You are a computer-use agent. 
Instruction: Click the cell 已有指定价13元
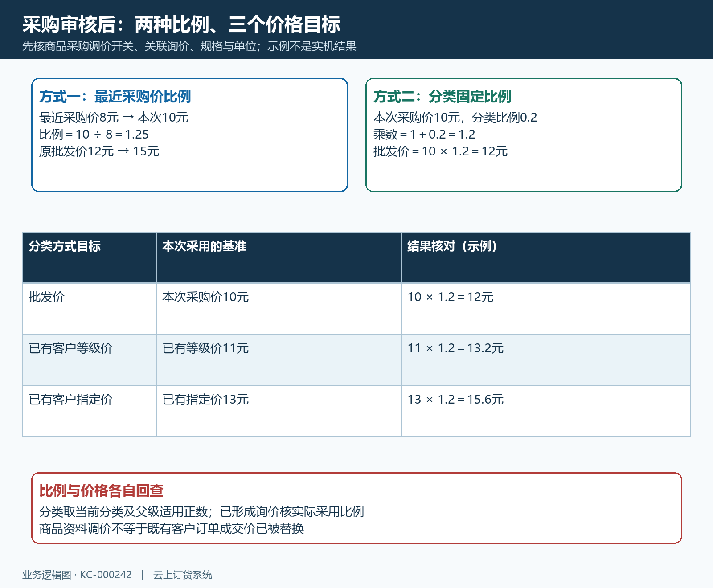coord(279,411)
